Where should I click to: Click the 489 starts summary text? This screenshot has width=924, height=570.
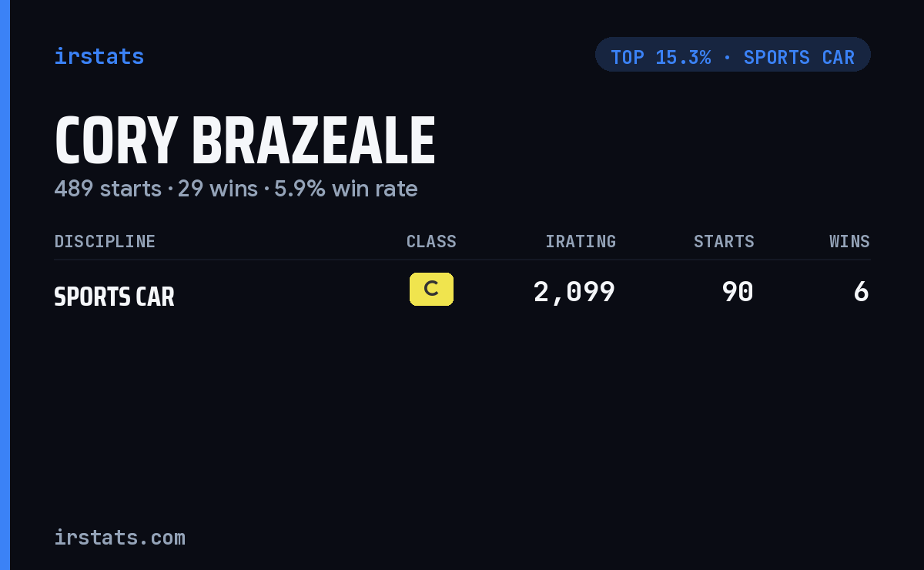[x=108, y=188]
